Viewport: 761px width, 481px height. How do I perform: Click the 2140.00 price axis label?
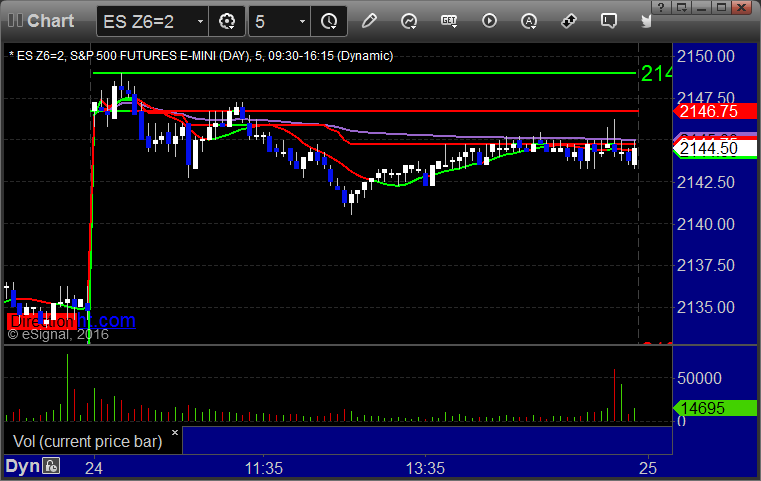pyautogui.click(x=706, y=224)
